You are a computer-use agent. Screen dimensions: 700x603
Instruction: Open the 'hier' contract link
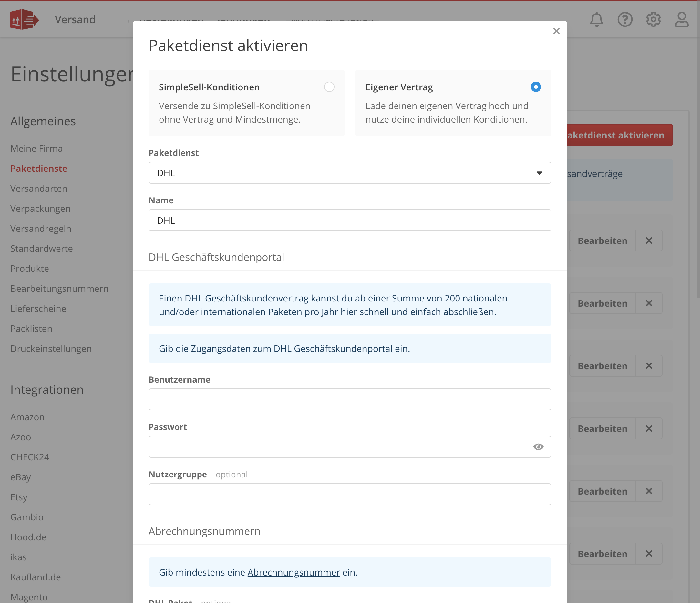349,312
